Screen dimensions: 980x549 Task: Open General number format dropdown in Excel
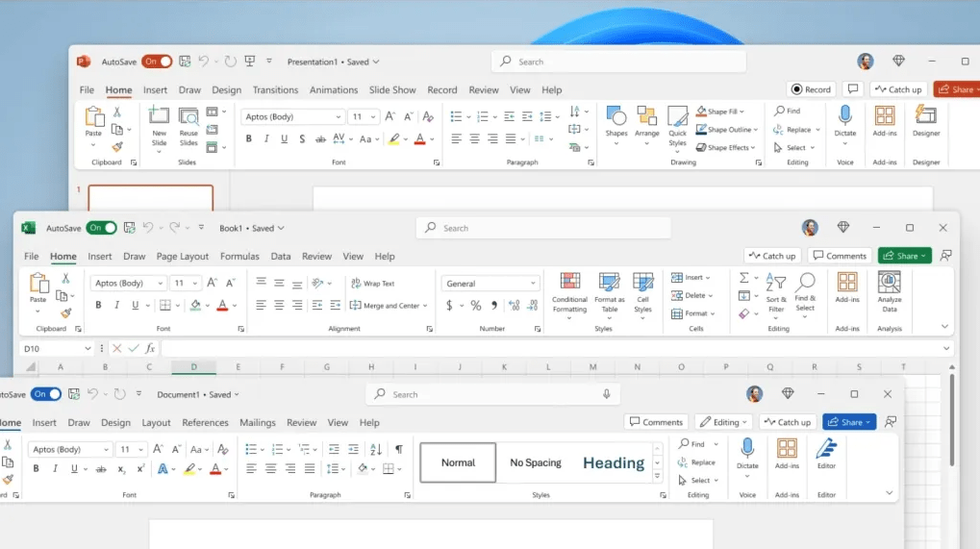(x=533, y=284)
